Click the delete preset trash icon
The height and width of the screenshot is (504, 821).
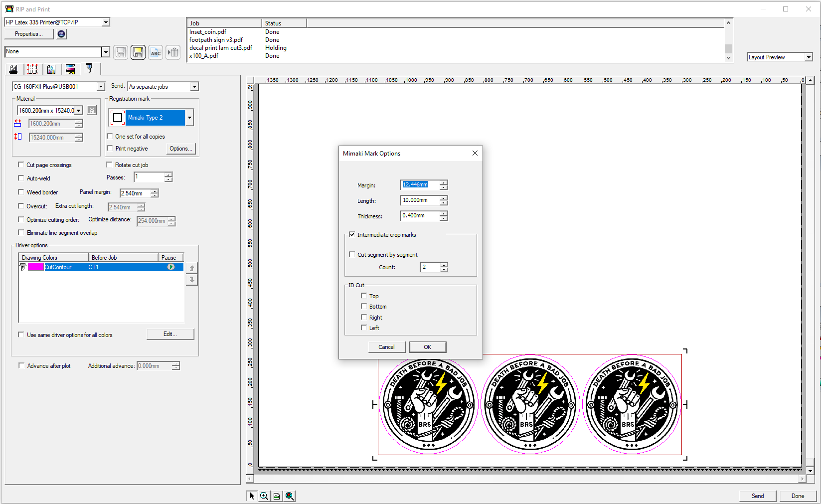pyautogui.click(x=173, y=52)
